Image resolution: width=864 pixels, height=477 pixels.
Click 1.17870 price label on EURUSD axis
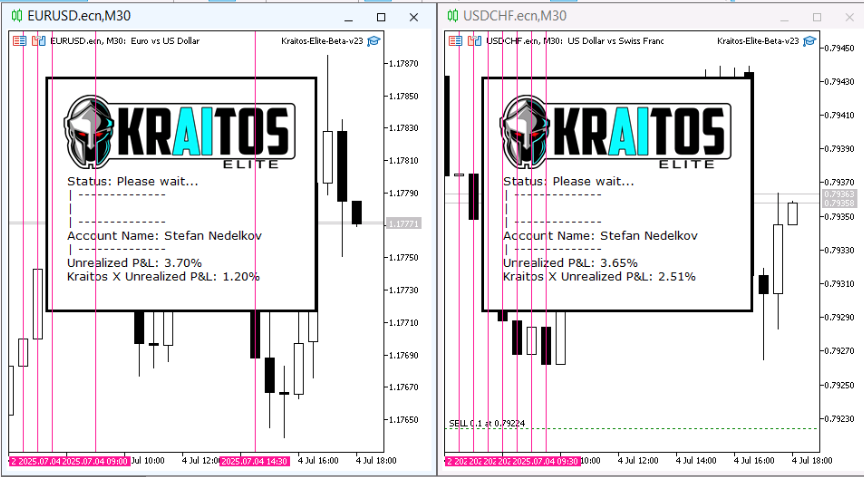coord(403,63)
